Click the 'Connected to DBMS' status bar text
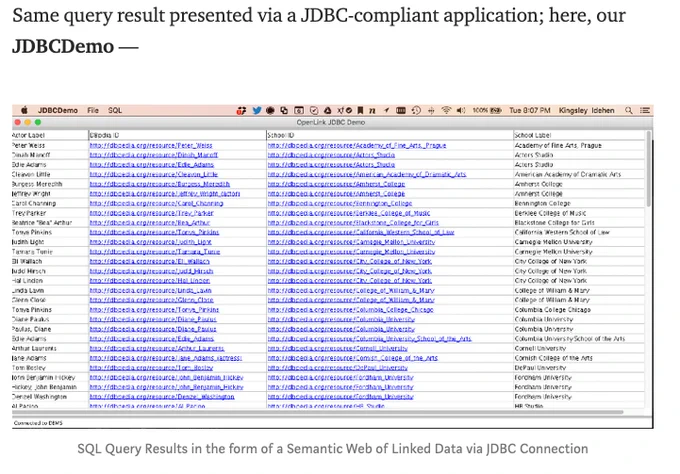 (x=38, y=423)
